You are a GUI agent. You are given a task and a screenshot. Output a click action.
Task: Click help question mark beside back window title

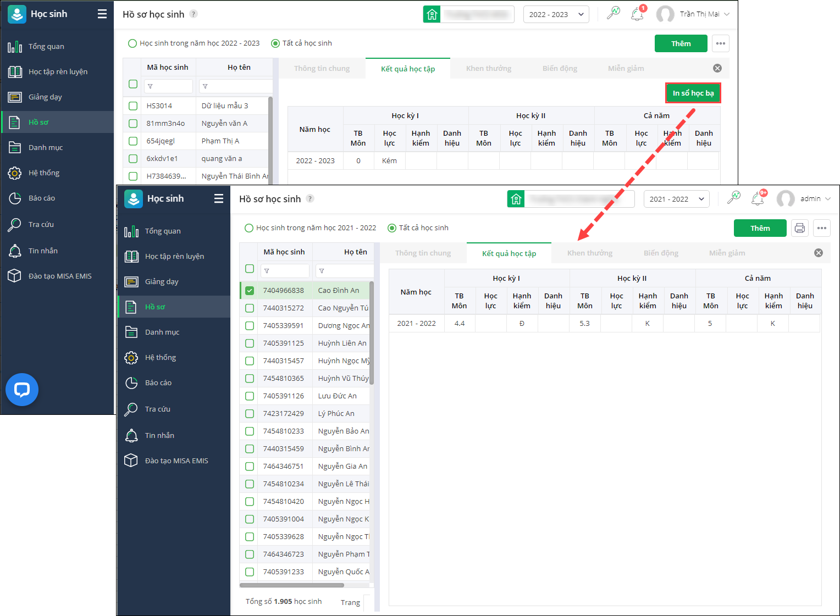click(194, 14)
